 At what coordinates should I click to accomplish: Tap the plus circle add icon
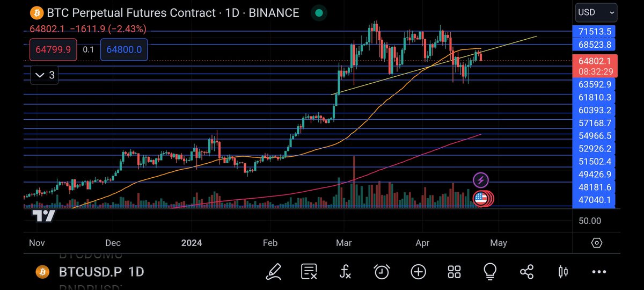(x=418, y=272)
